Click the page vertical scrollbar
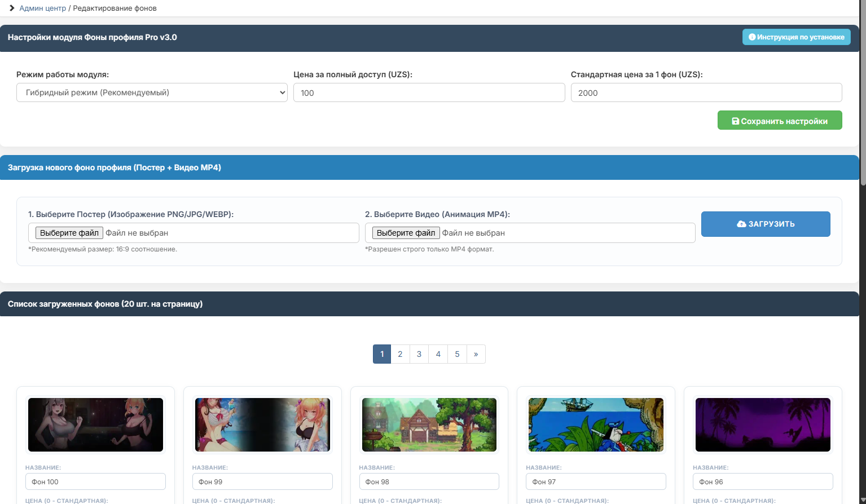This screenshot has height=504, width=866. [x=863, y=93]
